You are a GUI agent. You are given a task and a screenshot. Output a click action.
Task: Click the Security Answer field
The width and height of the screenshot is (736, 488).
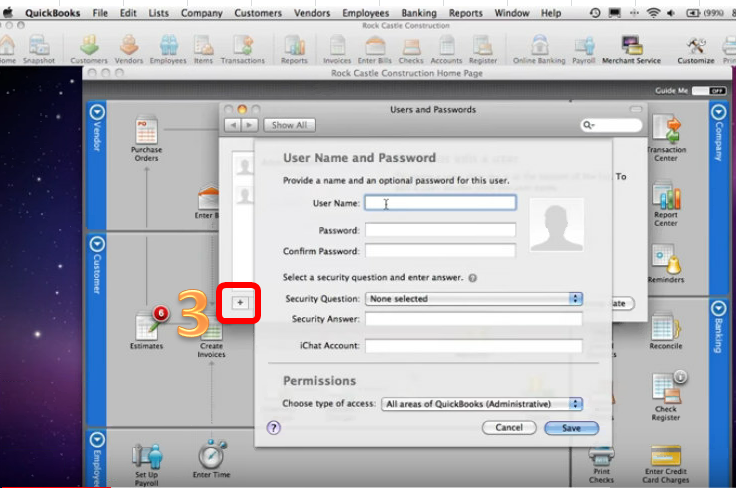point(474,319)
